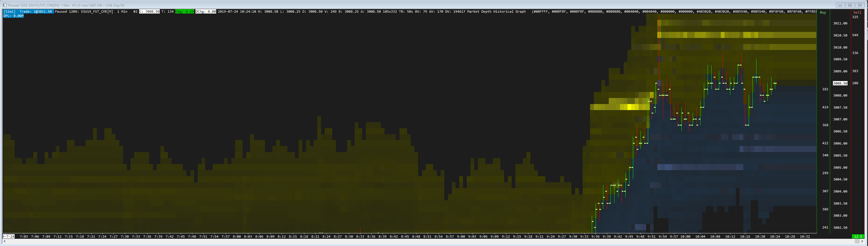Viewport: 868px width, 246px height.
Task: Click the 3003.50 price level
Action: (840, 203)
